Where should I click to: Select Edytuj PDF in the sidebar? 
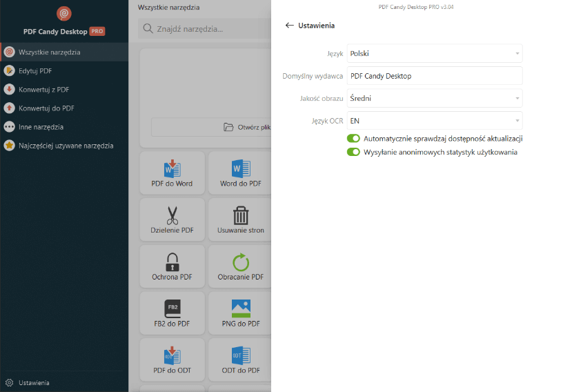(x=64, y=71)
